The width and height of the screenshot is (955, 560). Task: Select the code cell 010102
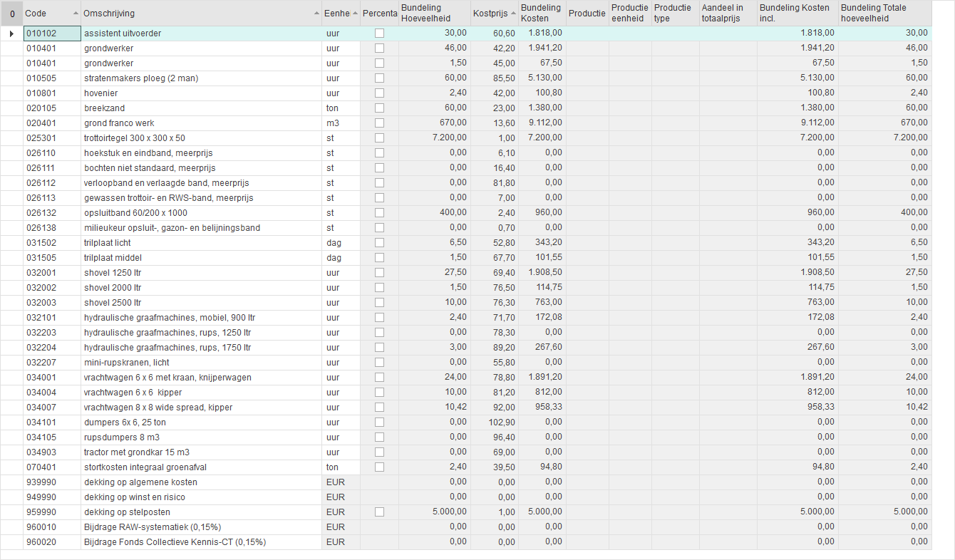click(52, 33)
